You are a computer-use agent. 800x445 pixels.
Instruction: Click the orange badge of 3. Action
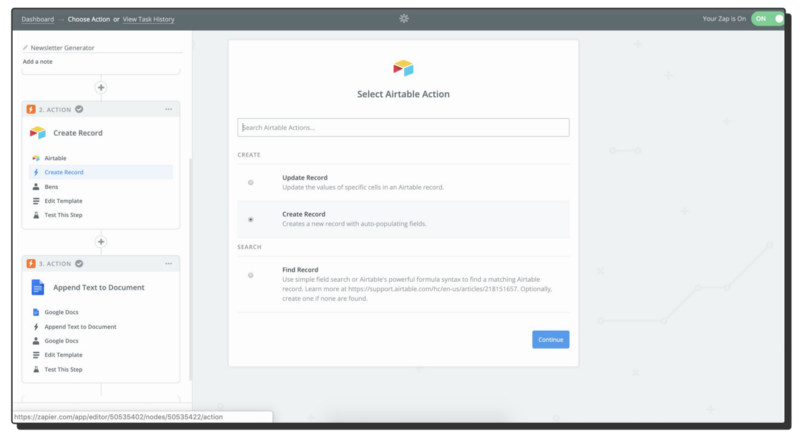31,264
